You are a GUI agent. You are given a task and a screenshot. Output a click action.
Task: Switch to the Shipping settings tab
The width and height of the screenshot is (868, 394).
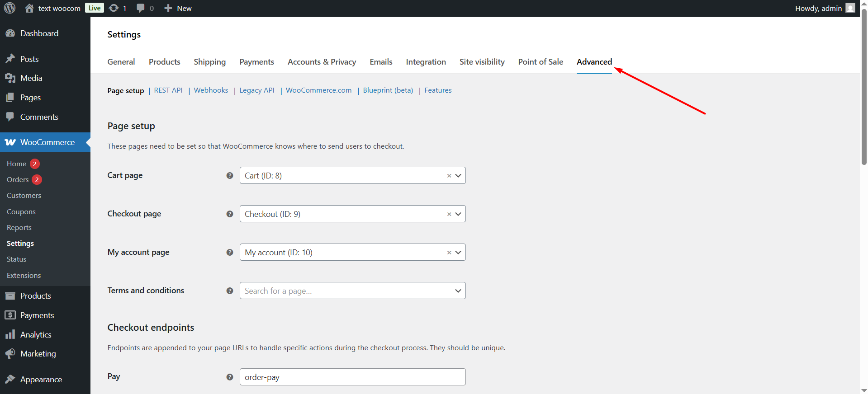pos(209,62)
